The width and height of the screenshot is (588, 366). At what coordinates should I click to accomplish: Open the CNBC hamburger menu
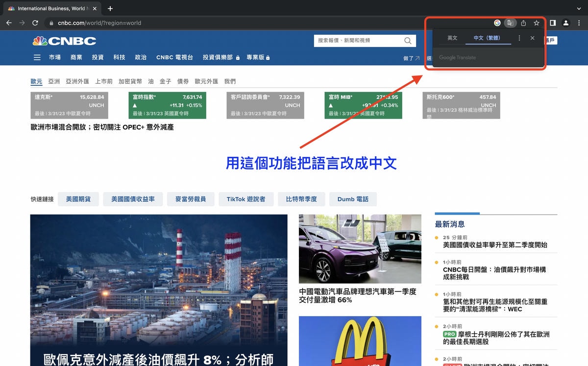pyautogui.click(x=37, y=57)
